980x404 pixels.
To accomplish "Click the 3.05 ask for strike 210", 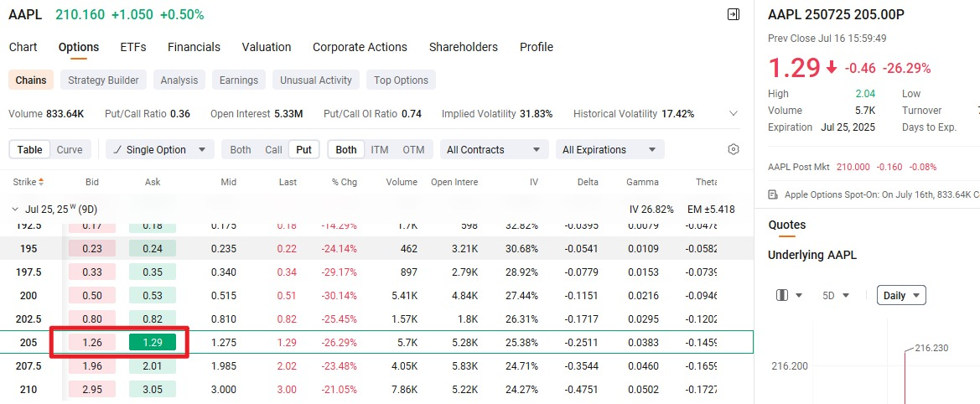I will pos(153,390).
